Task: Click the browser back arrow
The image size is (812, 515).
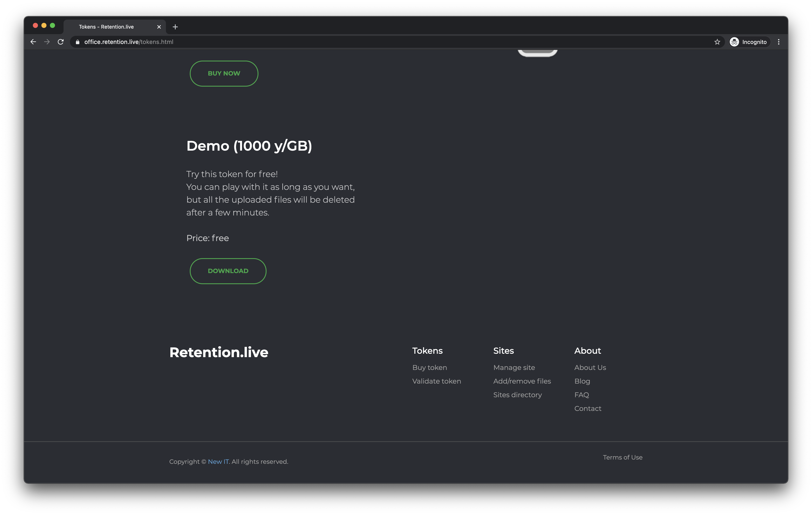Action: 33,42
